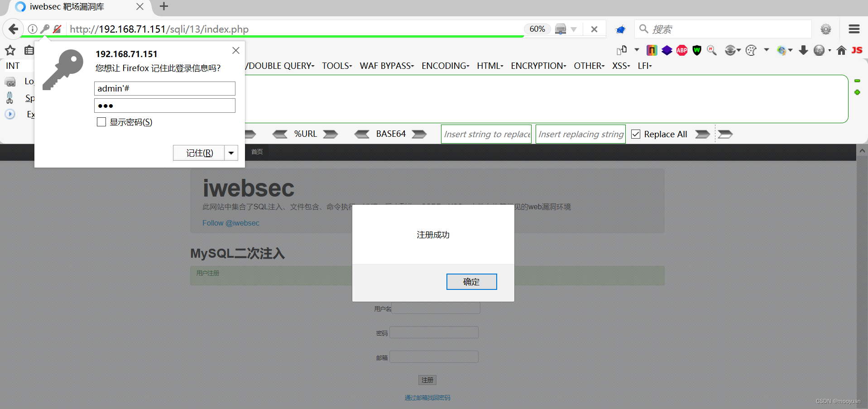Click the red-slashed blocked icon in address bar
Image resolution: width=868 pixels, height=409 pixels.
click(x=57, y=29)
